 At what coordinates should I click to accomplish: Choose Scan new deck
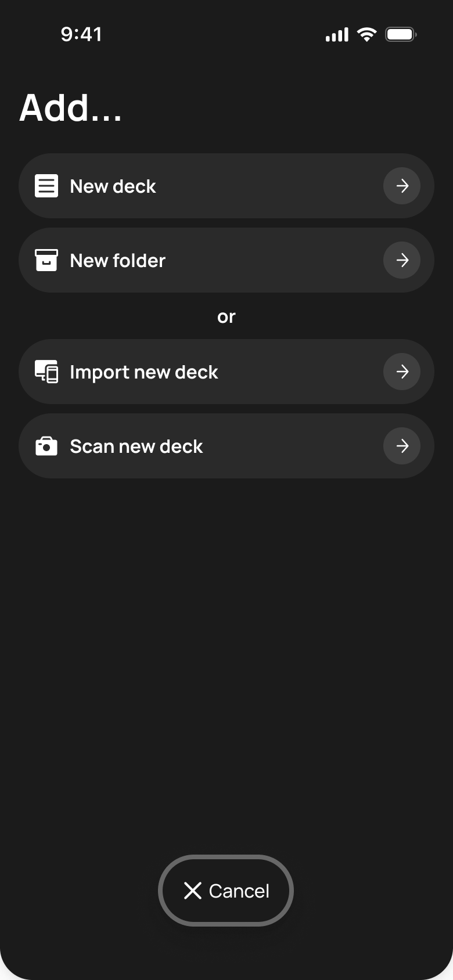point(227,446)
